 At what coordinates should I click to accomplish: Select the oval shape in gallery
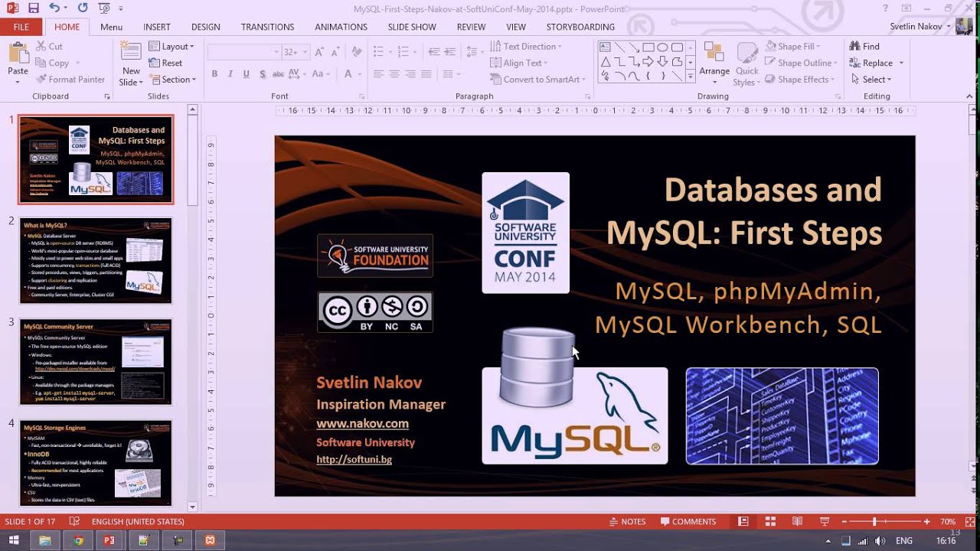pos(663,47)
